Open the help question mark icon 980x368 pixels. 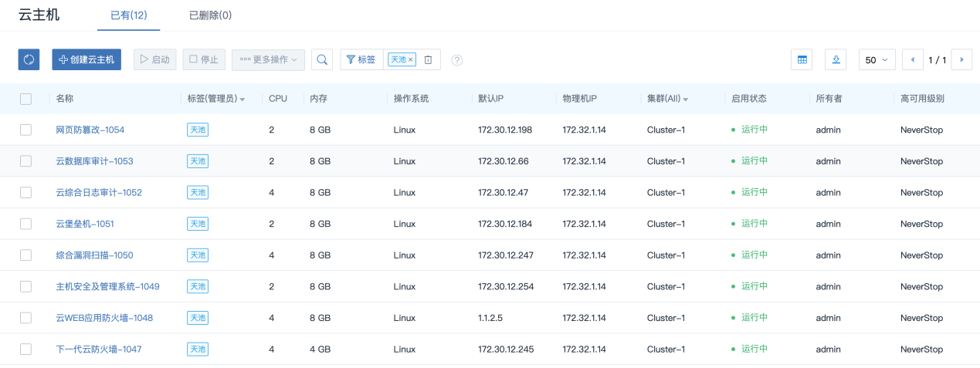pyautogui.click(x=457, y=60)
